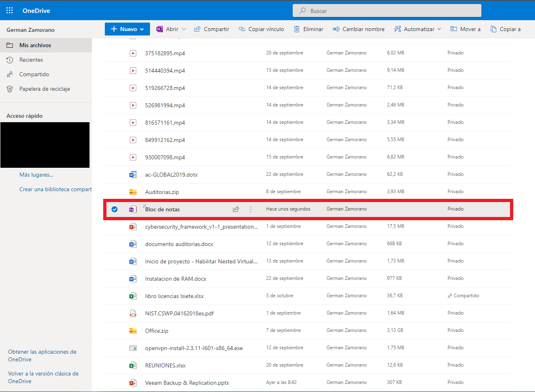Screen dimensions: 535x392
Task: Click the search magnifier icon
Action: coord(302,11)
